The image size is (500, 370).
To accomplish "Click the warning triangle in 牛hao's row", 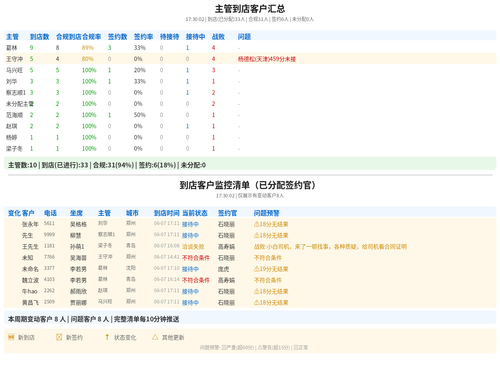I will 257,291.
